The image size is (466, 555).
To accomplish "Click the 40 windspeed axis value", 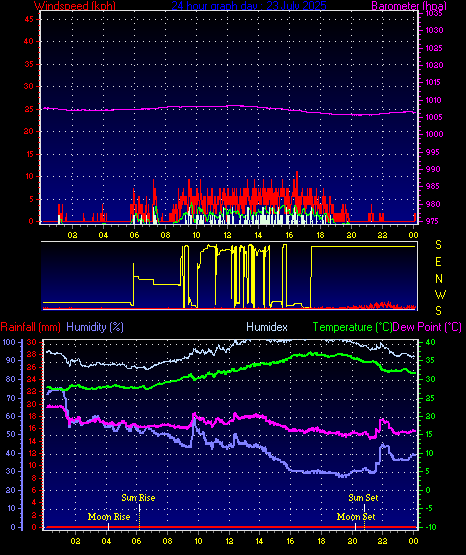I will tap(29, 41).
